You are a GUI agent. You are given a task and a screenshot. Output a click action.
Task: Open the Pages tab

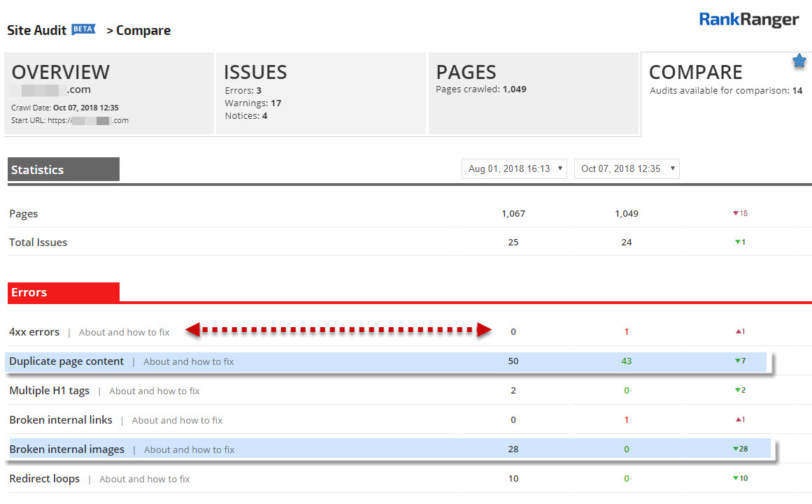tap(533, 93)
